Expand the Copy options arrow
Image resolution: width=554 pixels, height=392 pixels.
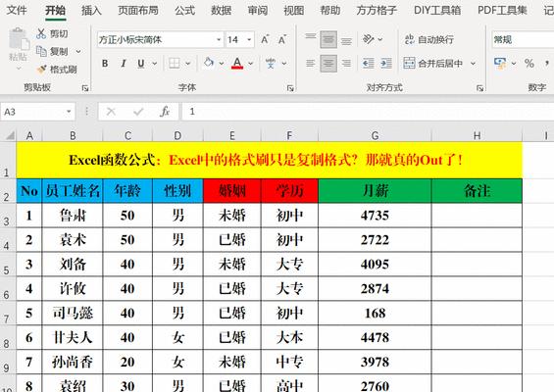tap(78, 52)
